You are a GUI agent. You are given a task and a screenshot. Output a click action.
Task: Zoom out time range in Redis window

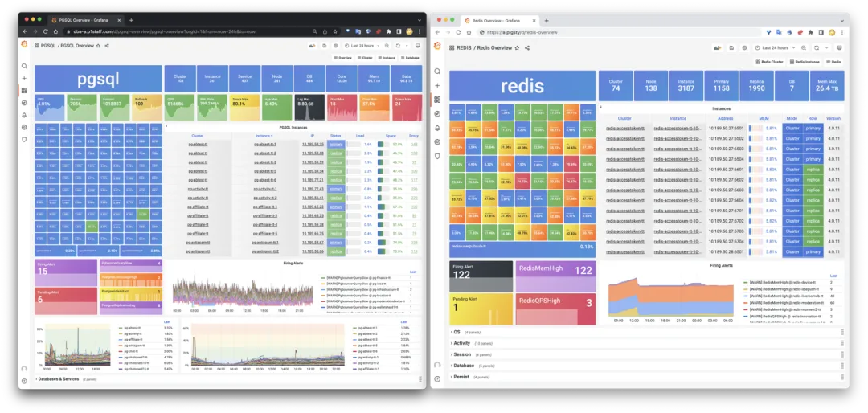click(x=804, y=48)
